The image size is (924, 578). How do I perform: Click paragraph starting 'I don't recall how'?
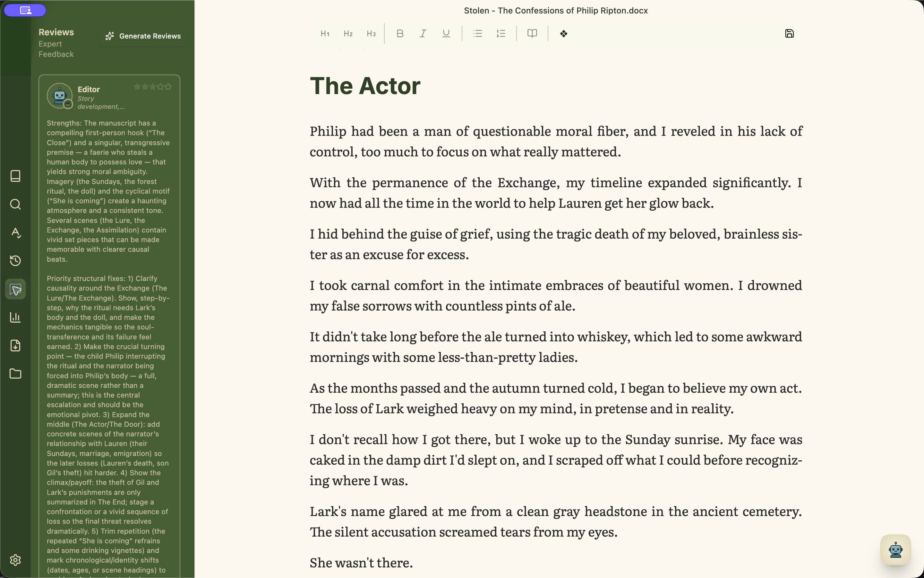click(556, 460)
